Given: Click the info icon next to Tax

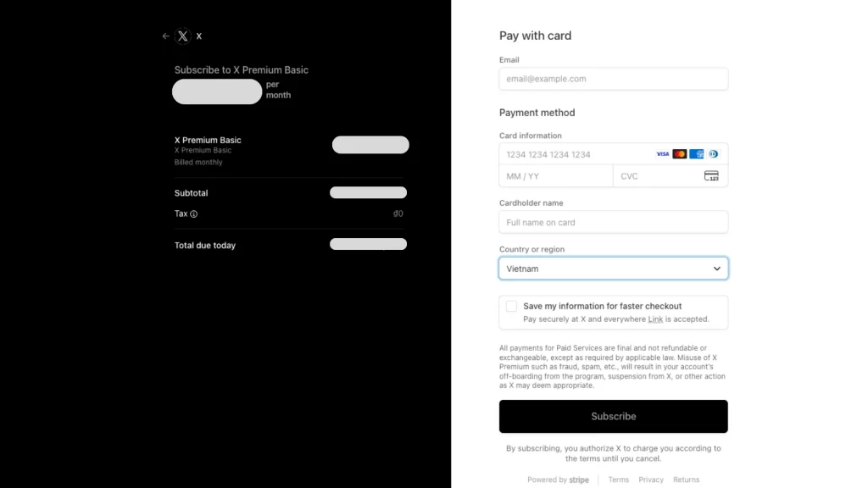Looking at the screenshot, I should [194, 214].
